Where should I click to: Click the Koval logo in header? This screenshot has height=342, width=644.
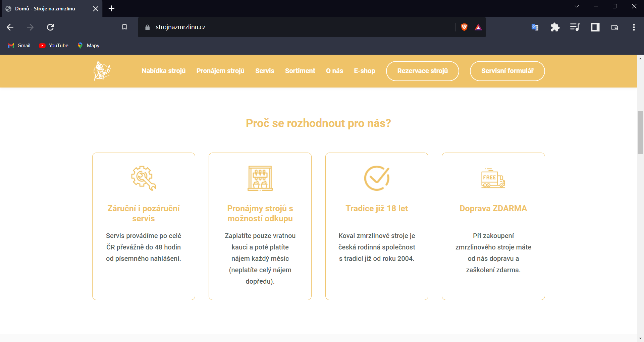click(102, 71)
